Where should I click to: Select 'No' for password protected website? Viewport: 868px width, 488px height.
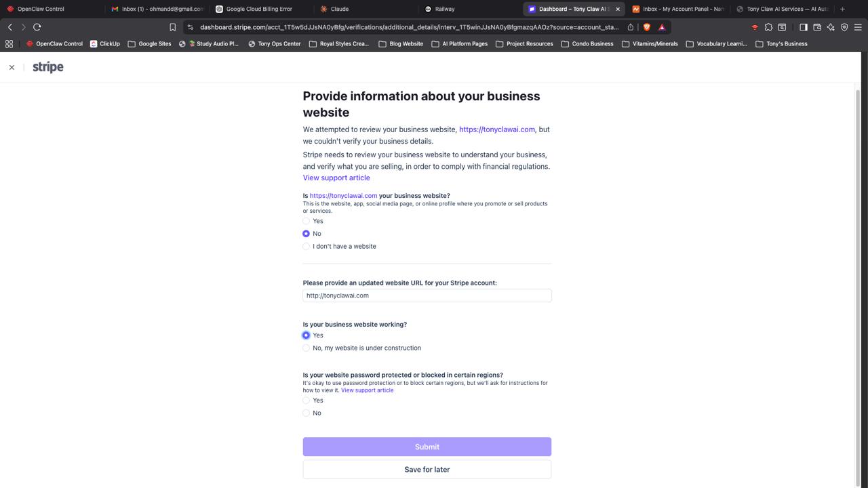pyautogui.click(x=307, y=413)
